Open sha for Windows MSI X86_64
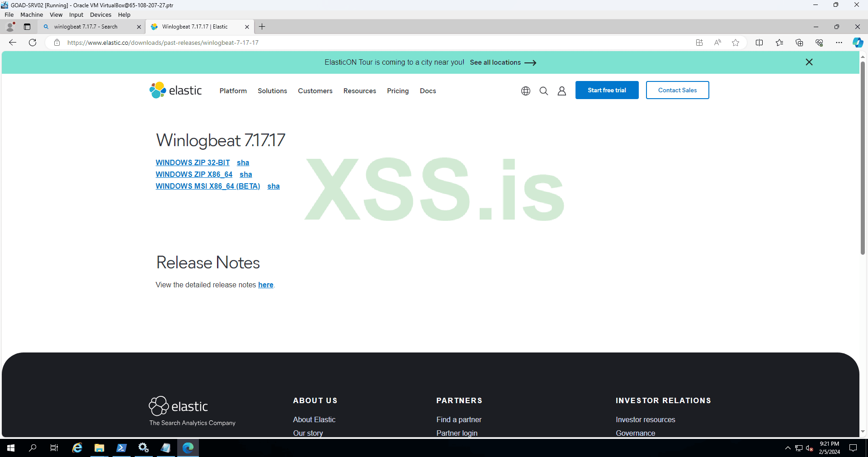Image resolution: width=868 pixels, height=457 pixels. [274, 186]
